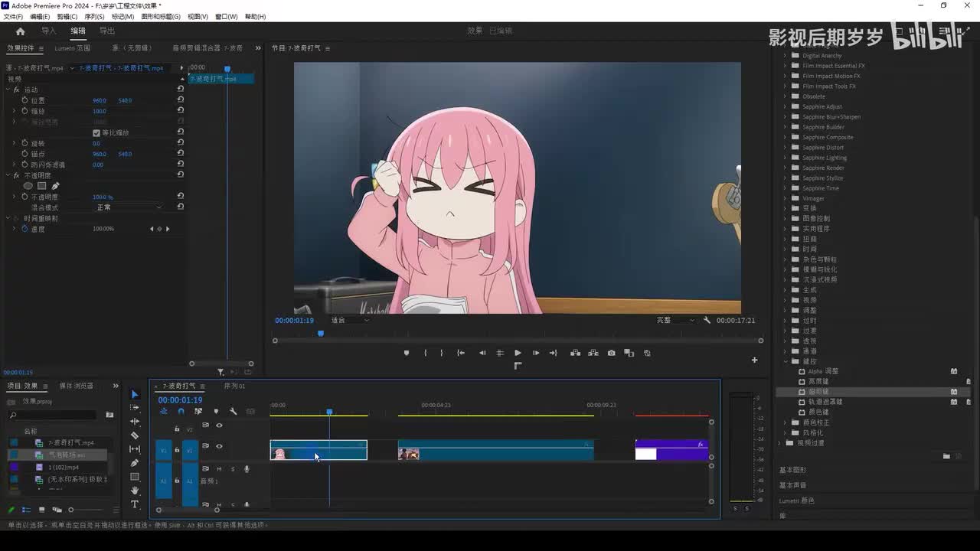The height and width of the screenshot is (551, 980).
Task: Open timeline display settings wrench
Action: pyautogui.click(x=234, y=412)
